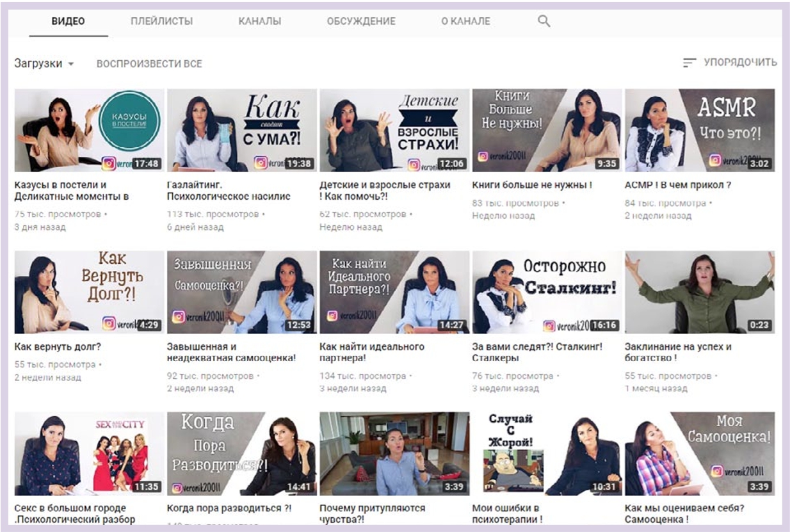
Task: Open the 'Как найти идеального партнера!' title link
Action: click(x=371, y=352)
